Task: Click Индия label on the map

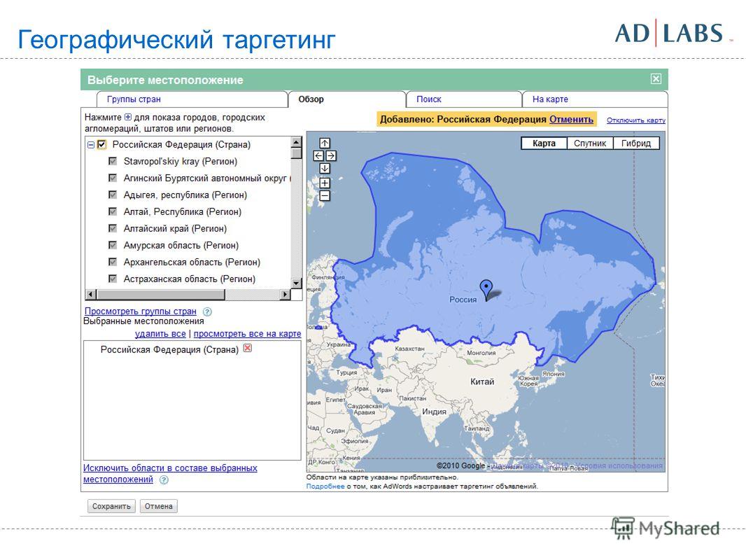Action: point(434,412)
